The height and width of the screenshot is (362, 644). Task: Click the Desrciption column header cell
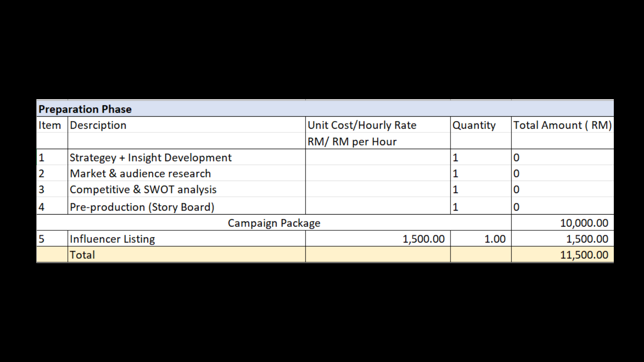[186, 125]
